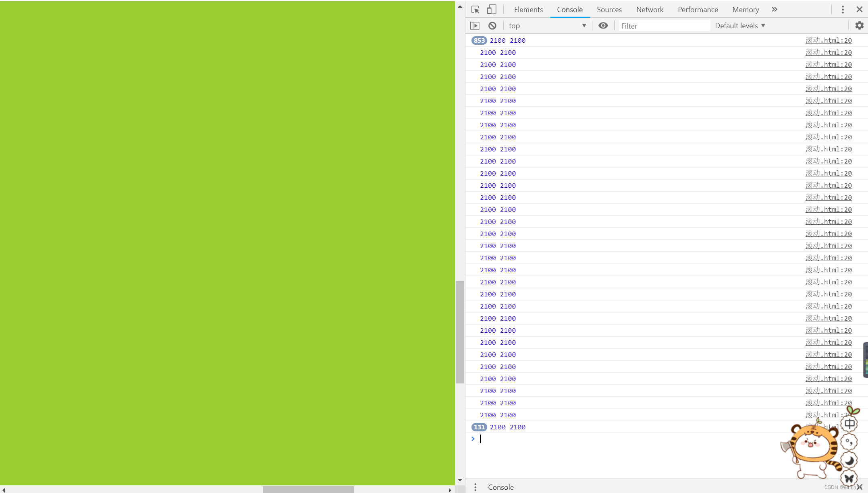Click the console Filter input field
Screen dimensions: 868x493
coord(664,26)
